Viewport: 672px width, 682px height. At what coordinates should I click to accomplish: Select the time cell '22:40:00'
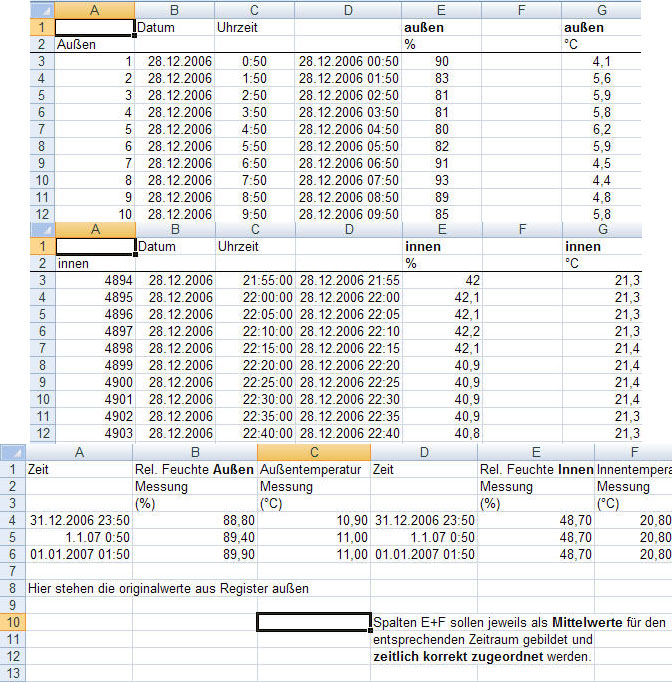tap(254, 433)
